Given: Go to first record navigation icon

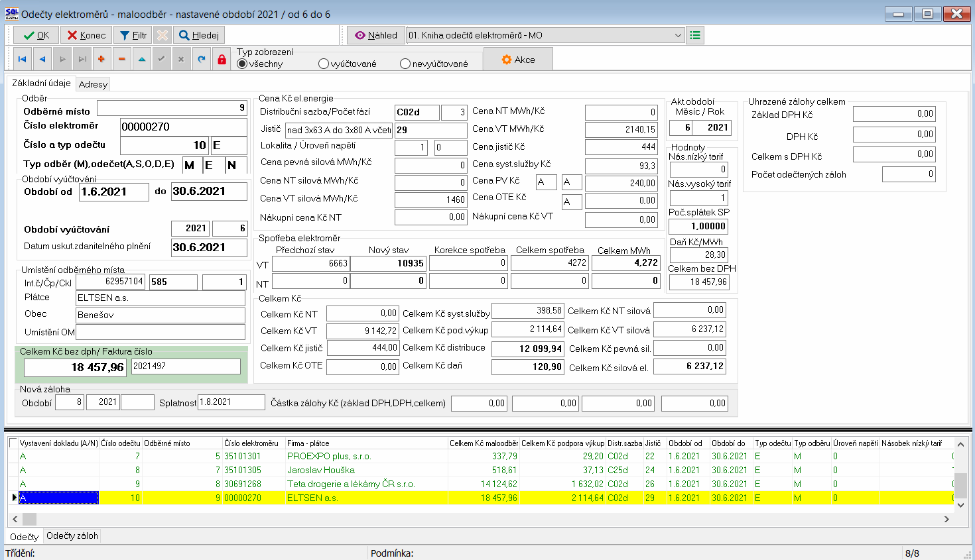Looking at the screenshot, I should click(x=22, y=60).
